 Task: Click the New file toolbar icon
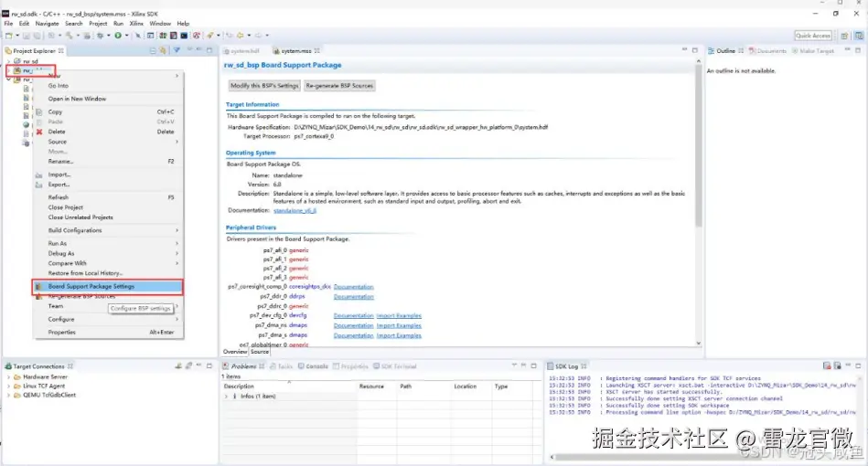coord(9,36)
